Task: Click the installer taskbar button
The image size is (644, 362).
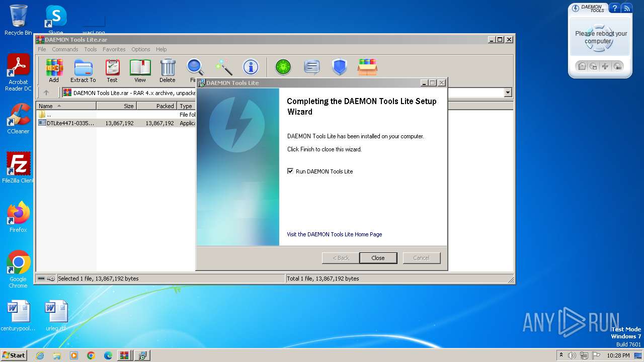Action: tap(142, 355)
